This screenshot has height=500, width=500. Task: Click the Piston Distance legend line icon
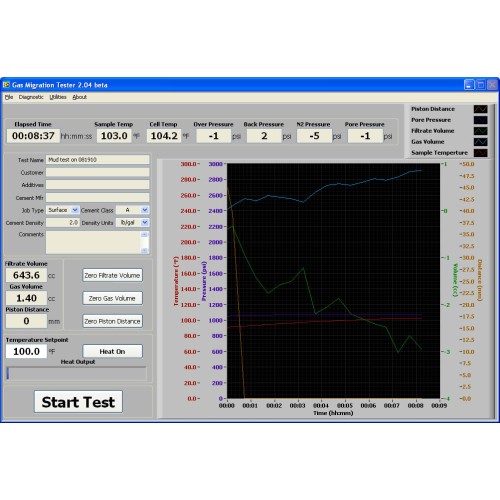coord(480,109)
